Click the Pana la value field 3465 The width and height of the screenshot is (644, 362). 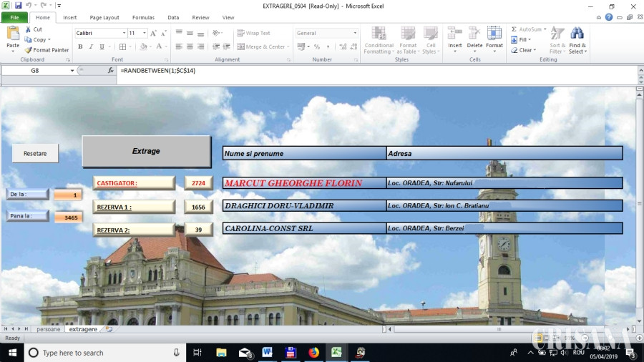tap(69, 217)
